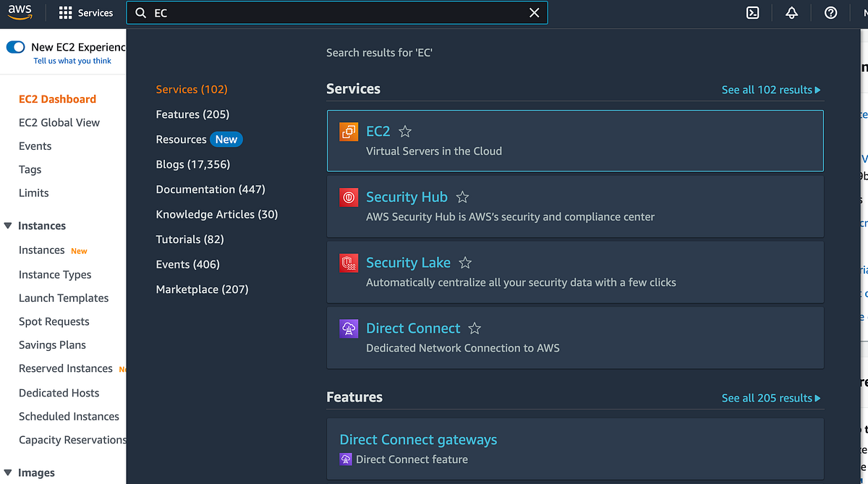Star the Security Hub service
Viewport: 868px width, 484px height.
tap(462, 197)
